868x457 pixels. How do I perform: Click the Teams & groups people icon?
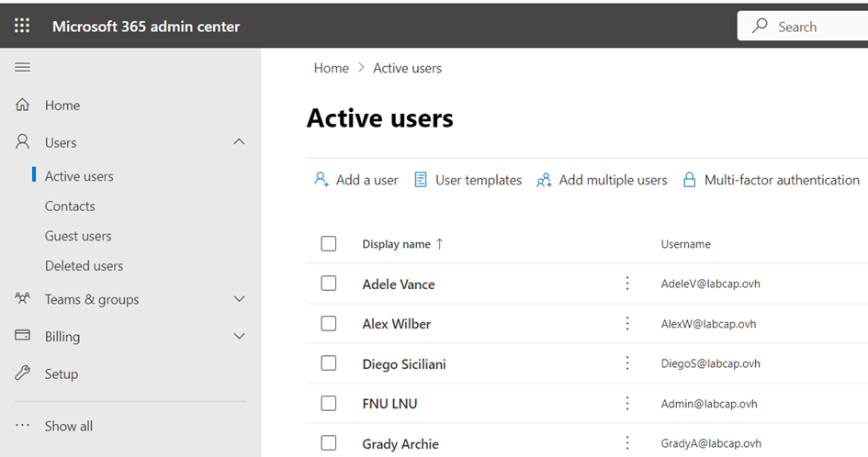(22, 299)
